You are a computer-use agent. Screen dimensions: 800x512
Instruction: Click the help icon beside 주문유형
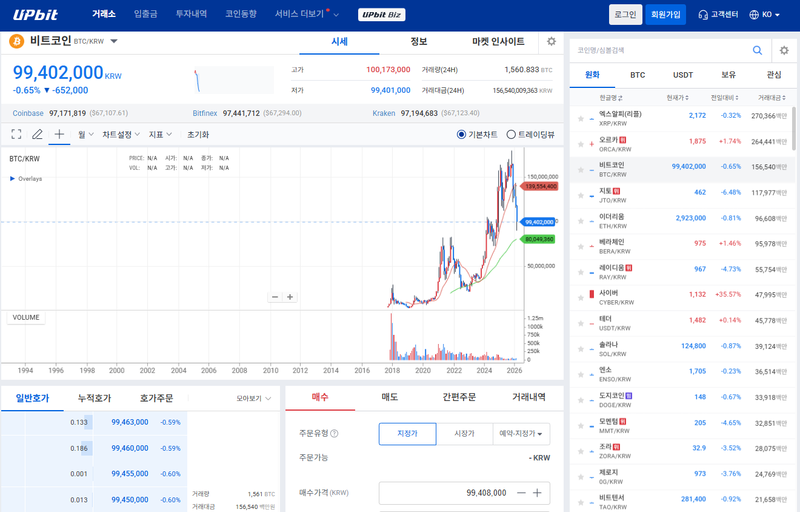coord(334,434)
